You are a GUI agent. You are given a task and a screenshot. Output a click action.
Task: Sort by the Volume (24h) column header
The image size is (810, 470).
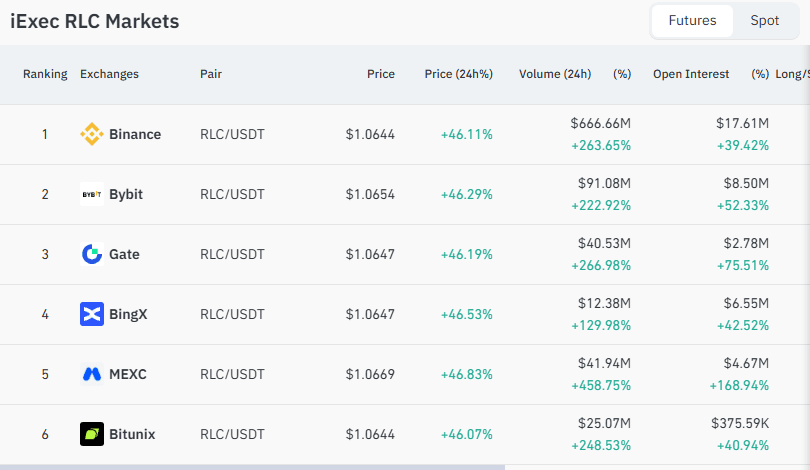(x=555, y=74)
